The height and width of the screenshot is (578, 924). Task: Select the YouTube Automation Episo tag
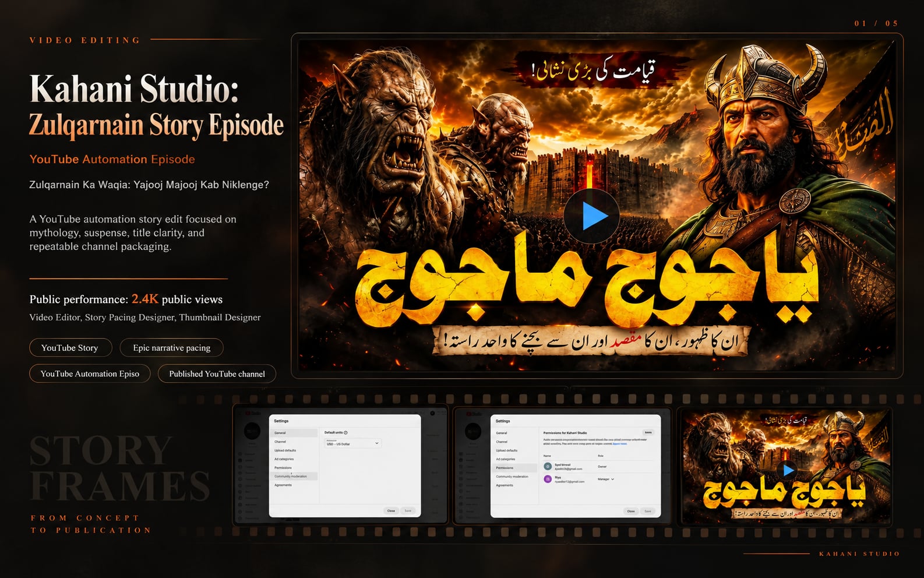point(90,373)
